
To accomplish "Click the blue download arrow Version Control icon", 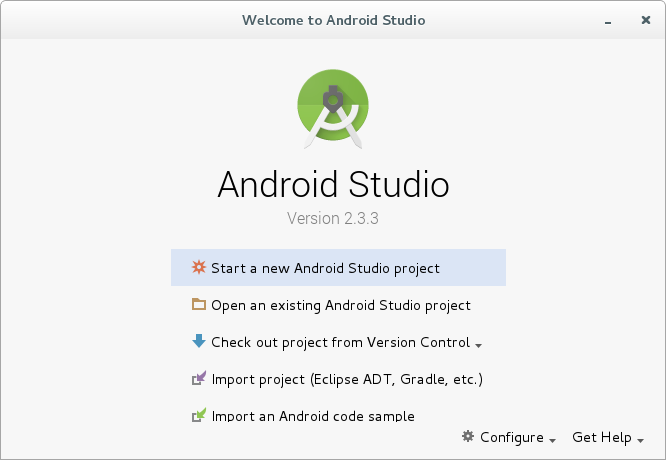I will pos(198,341).
